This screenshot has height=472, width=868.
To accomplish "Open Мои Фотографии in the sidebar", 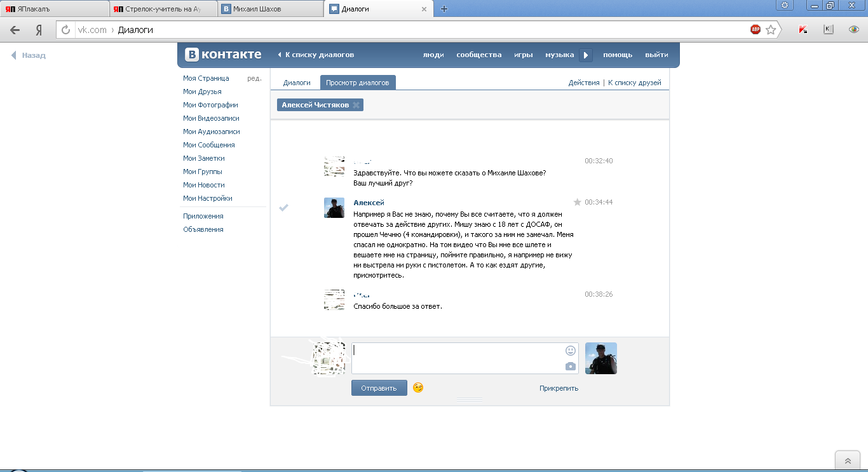I will [210, 105].
